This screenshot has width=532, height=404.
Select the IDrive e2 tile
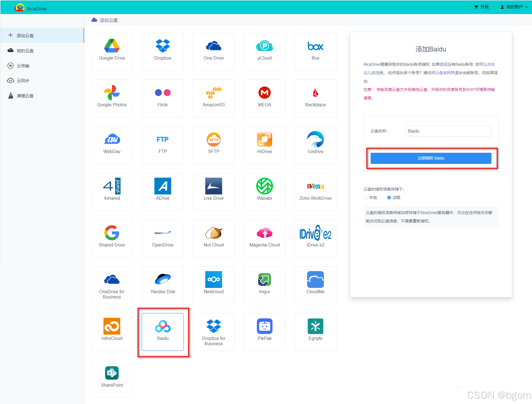316,238
